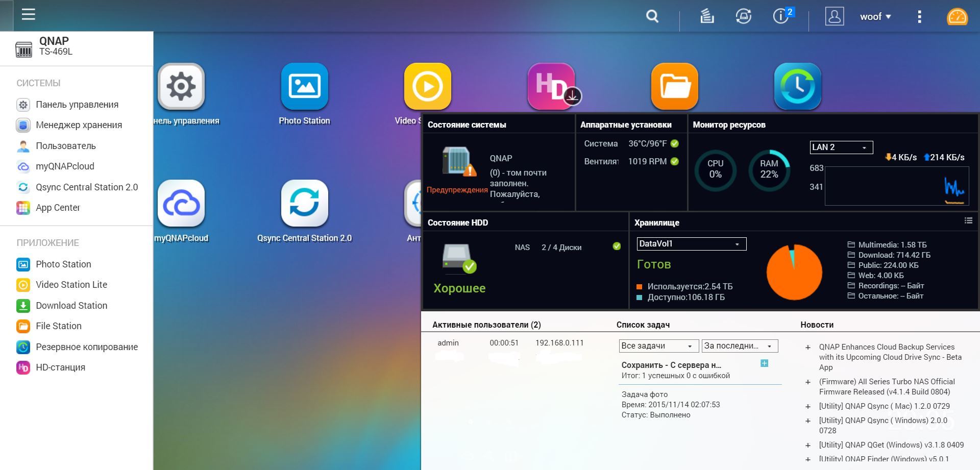Expand the QNAP Enhances Cloud Backup news item

point(808,348)
